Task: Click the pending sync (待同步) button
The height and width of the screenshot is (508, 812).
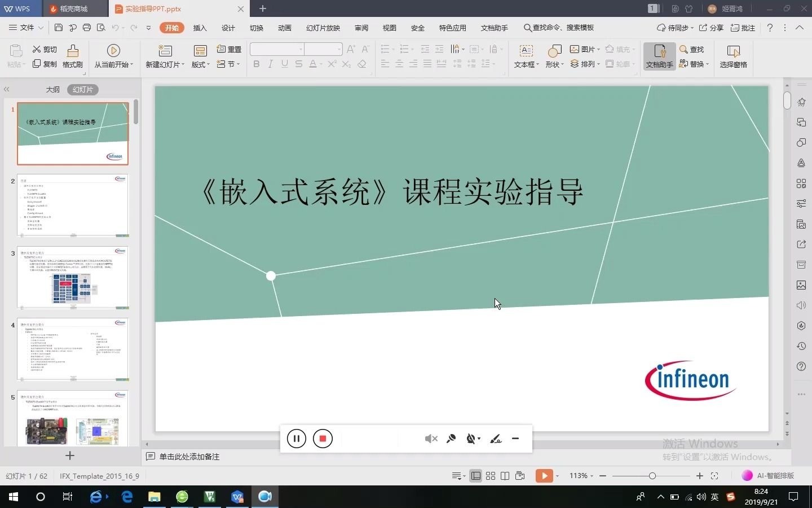Action: coord(676,28)
